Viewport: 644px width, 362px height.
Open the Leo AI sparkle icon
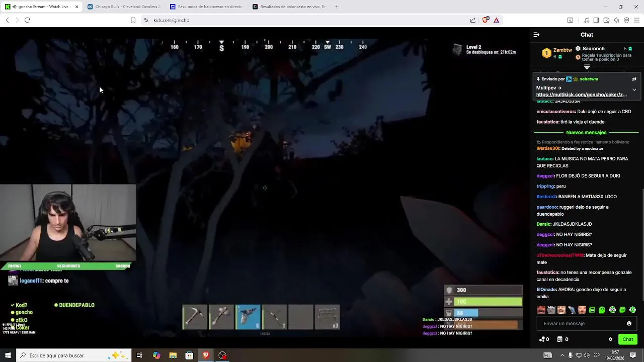(616, 20)
